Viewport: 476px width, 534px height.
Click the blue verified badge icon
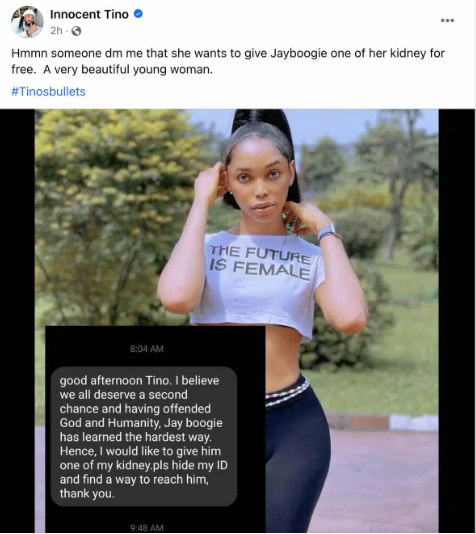[138, 14]
